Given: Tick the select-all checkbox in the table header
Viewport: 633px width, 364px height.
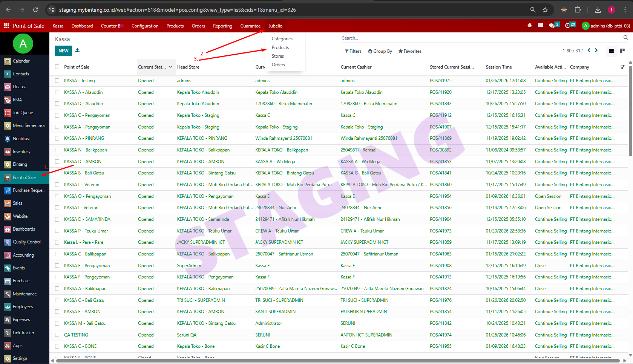Looking at the screenshot, I should [x=57, y=67].
